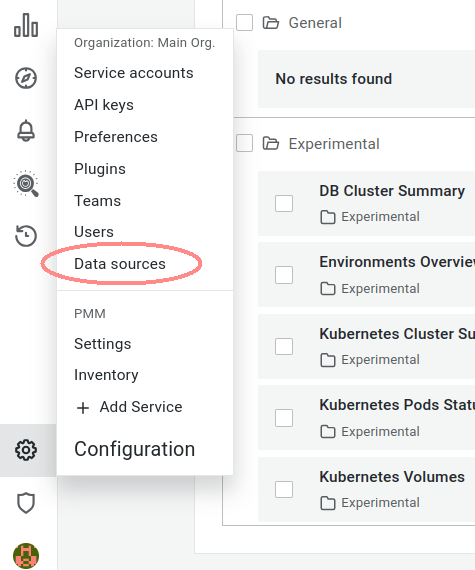The image size is (475, 570).
Task: Click the backup history clock icon
Action: coord(26,236)
